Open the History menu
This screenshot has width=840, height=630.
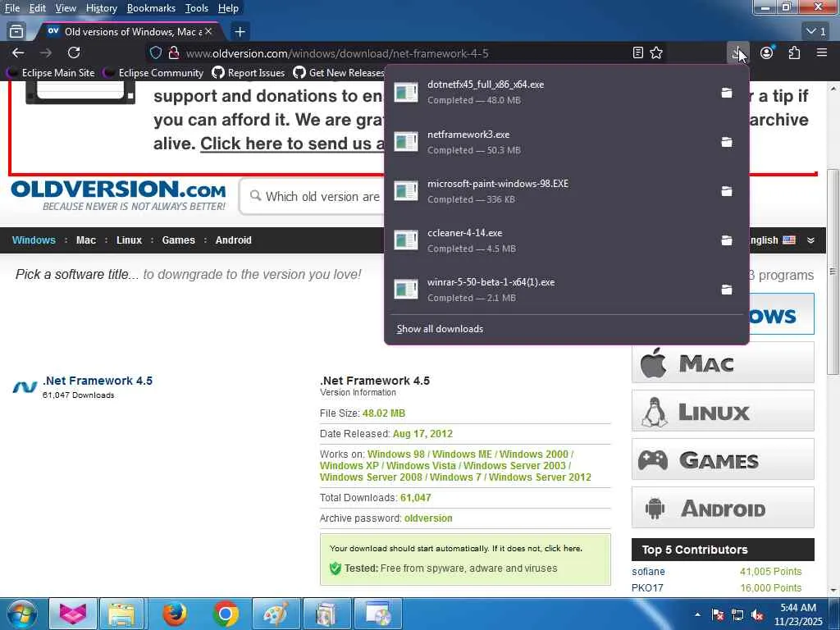point(101,8)
